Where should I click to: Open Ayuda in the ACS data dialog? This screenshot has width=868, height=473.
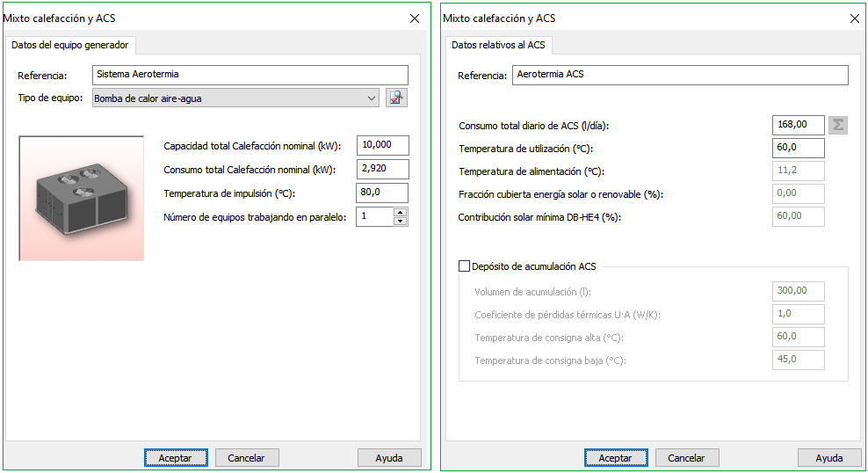click(829, 458)
